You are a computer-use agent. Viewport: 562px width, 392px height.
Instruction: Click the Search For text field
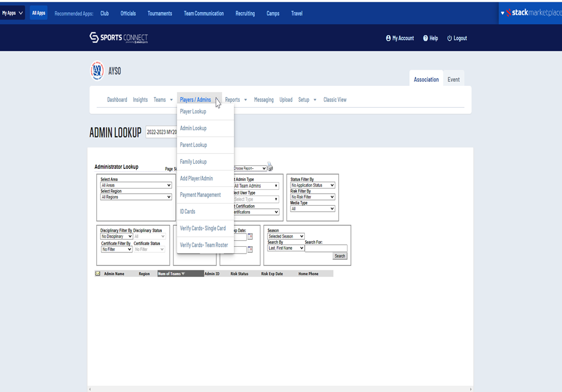pyautogui.click(x=326, y=248)
